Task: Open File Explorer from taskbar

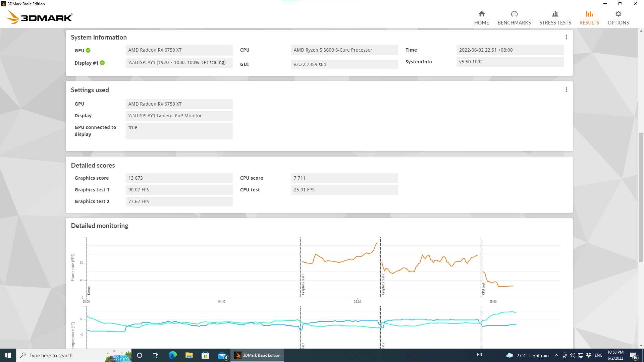Action: 189,355
